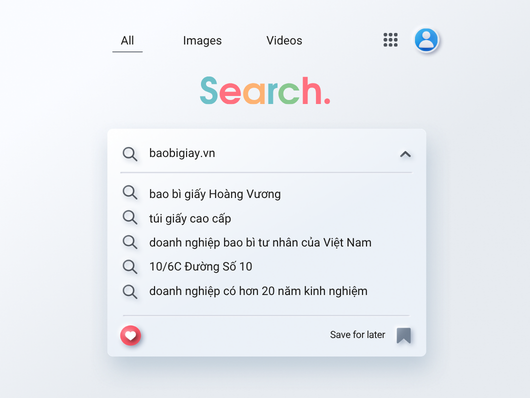Click the blue user profile avatar
Screen dimensions: 530x398
coord(426,40)
